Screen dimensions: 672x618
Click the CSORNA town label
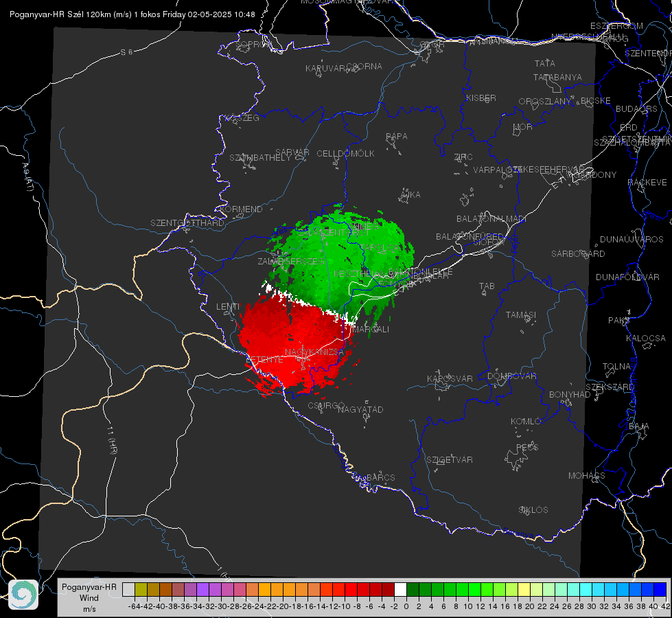(364, 67)
